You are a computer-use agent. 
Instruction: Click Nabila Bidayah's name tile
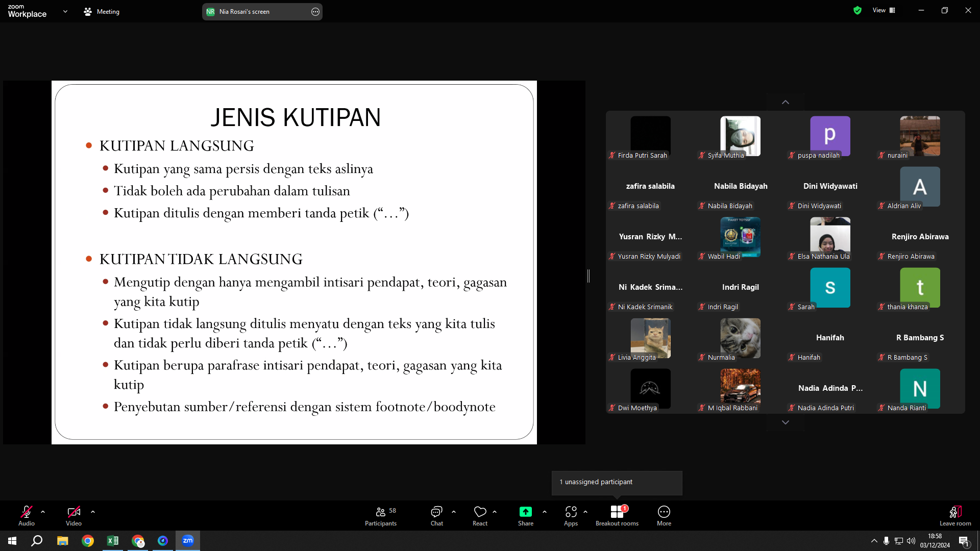coord(741,187)
